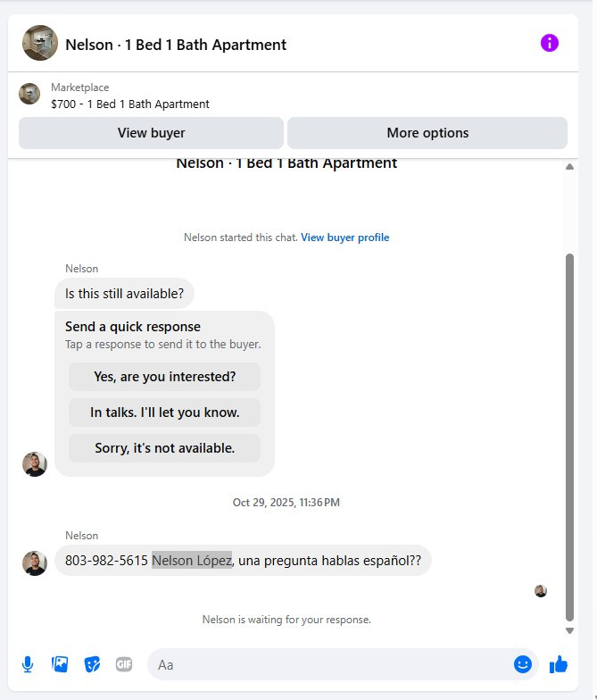
Task: Send quick reply "Yes, are you interested?"
Action: (x=165, y=377)
